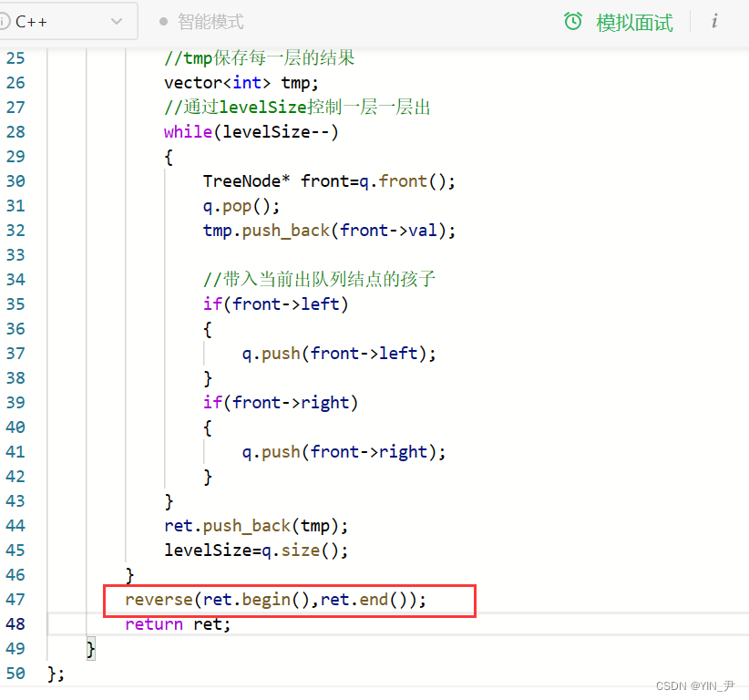Click TreeNode* front=q.front(); line
The height and width of the screenshot is (700, 749).
pyautogui.click(x=329, y=181)
